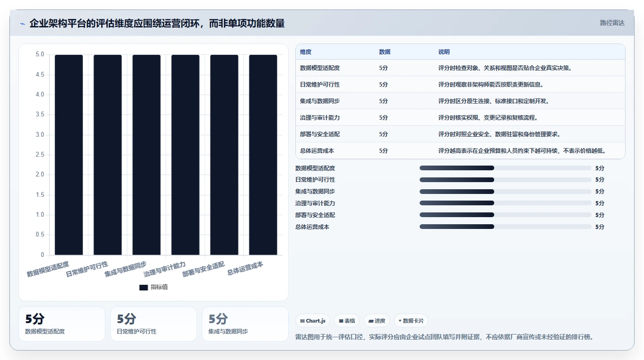Click the 5分 value beside 部署与安全适配 progress bar
The image size is (644, 360).
click(x=600, y=215)
